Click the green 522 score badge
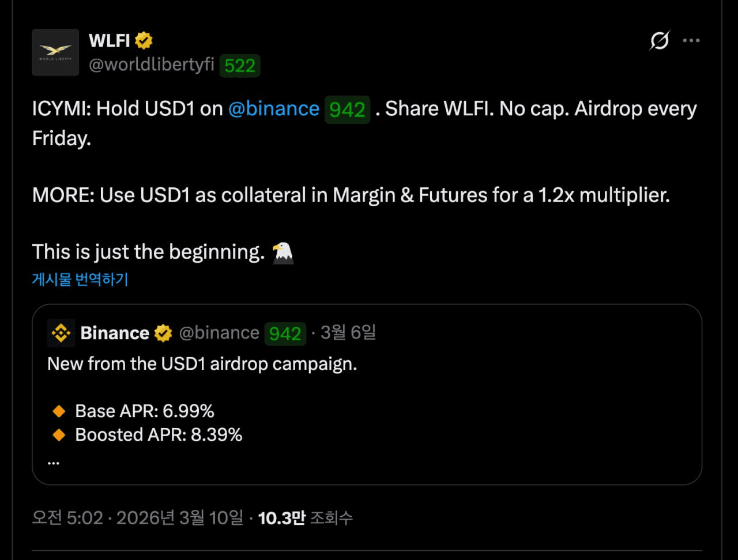738x560 pixels. (x=240, y=66)
